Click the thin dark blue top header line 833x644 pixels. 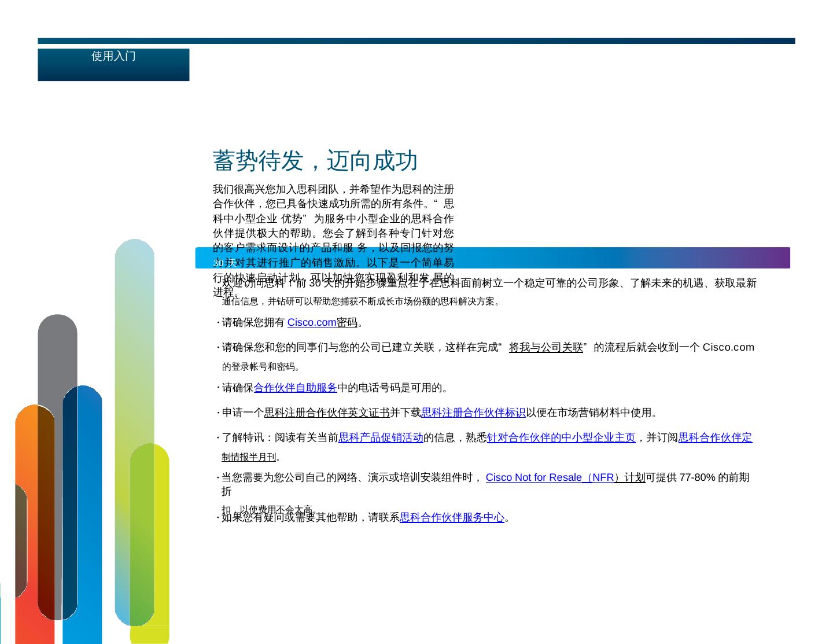(417, 41)
